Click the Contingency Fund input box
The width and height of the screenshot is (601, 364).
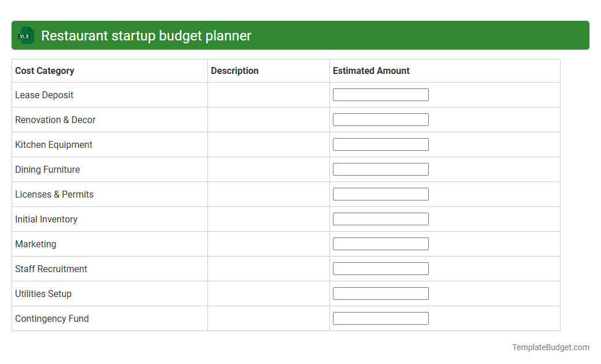380,318
